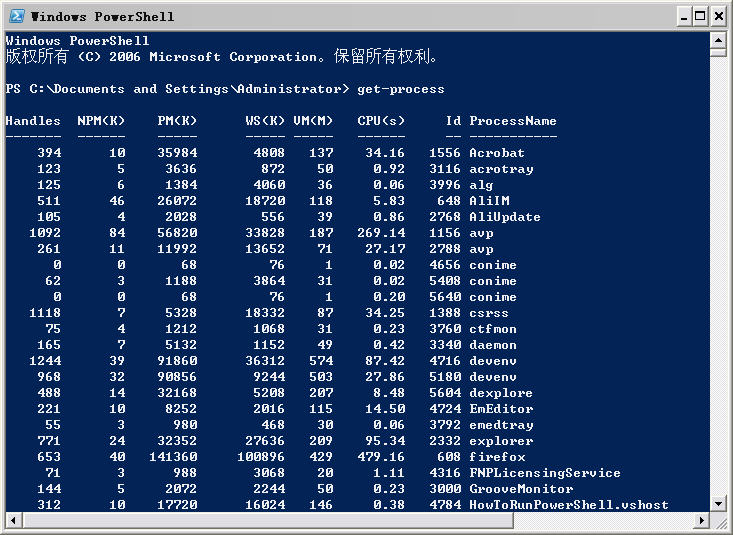Viewport: 733px width, 535px height.
Task: Click the vertical scrollbar thumb
Action: click(x=718, y=52)
